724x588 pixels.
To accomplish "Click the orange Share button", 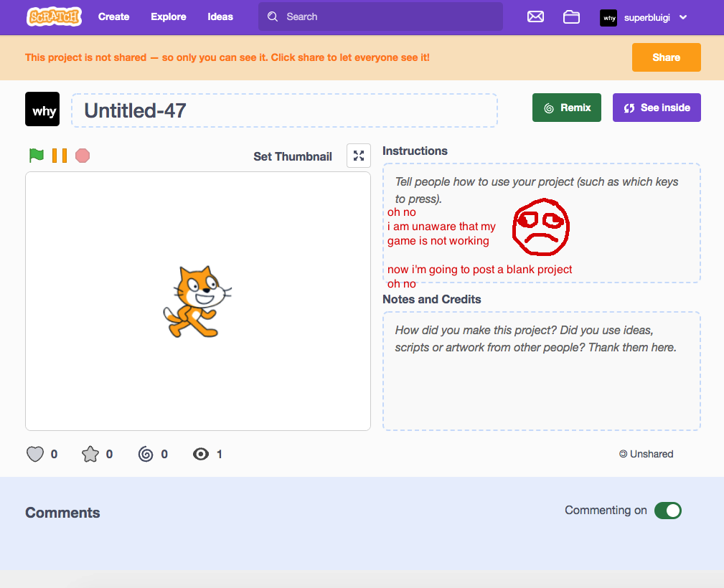I will (x=667, y=57).
